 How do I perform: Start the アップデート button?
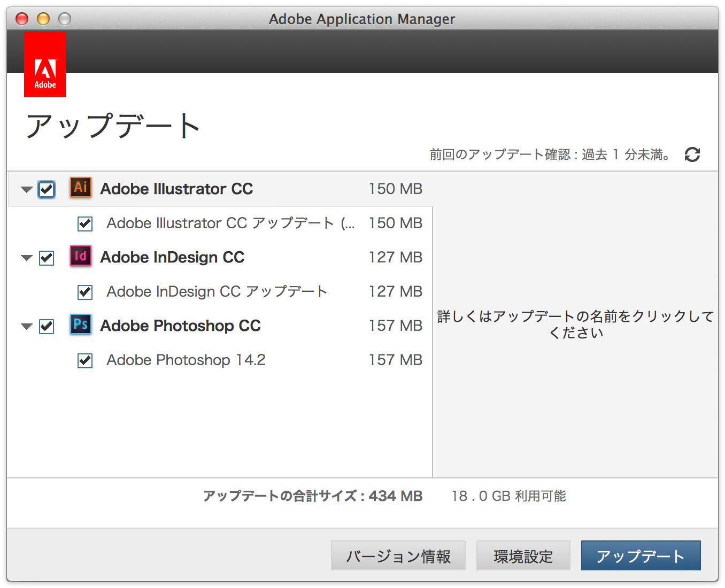click(641, 555)
